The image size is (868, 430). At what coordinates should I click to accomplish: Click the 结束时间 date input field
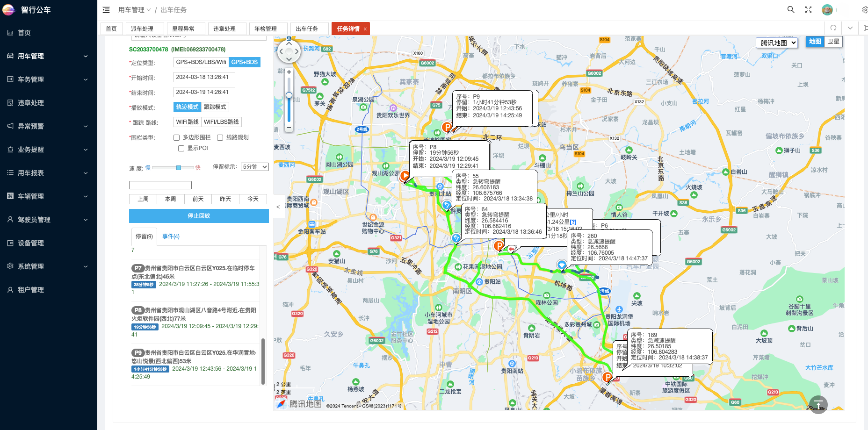point(204,92)
